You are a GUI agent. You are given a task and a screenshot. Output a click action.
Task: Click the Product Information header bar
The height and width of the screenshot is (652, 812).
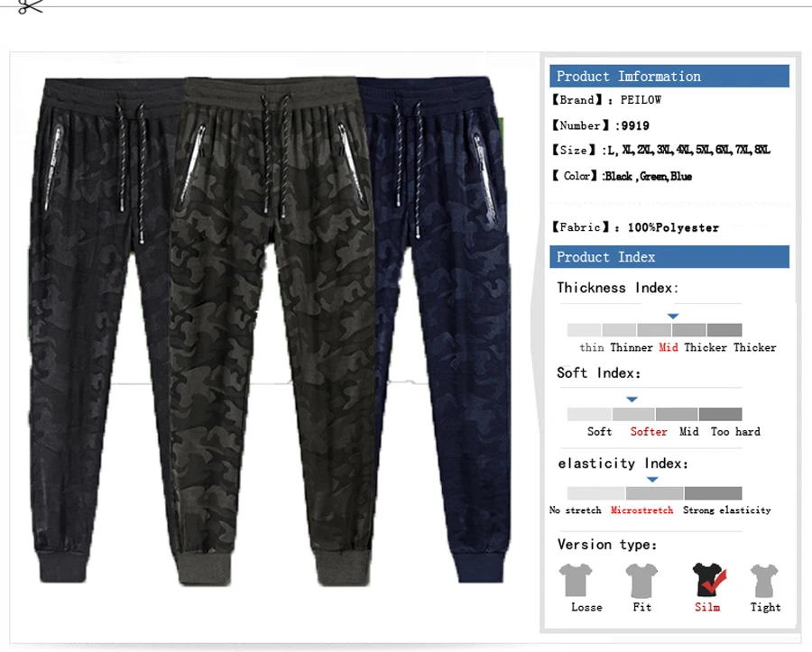[x=669, y=76]
